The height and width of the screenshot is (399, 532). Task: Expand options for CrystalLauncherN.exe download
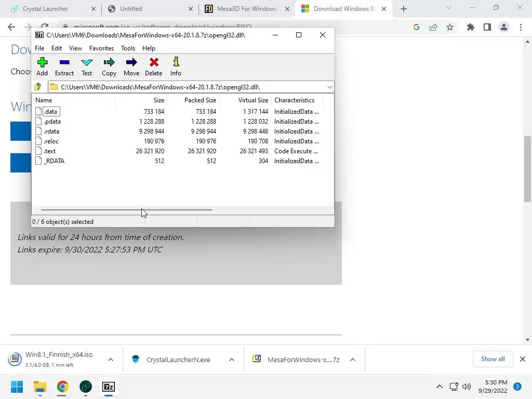click(x=232, y=360)
